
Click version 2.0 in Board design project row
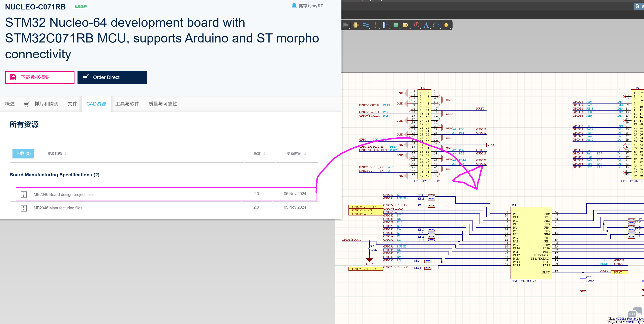tap(256, 194)
